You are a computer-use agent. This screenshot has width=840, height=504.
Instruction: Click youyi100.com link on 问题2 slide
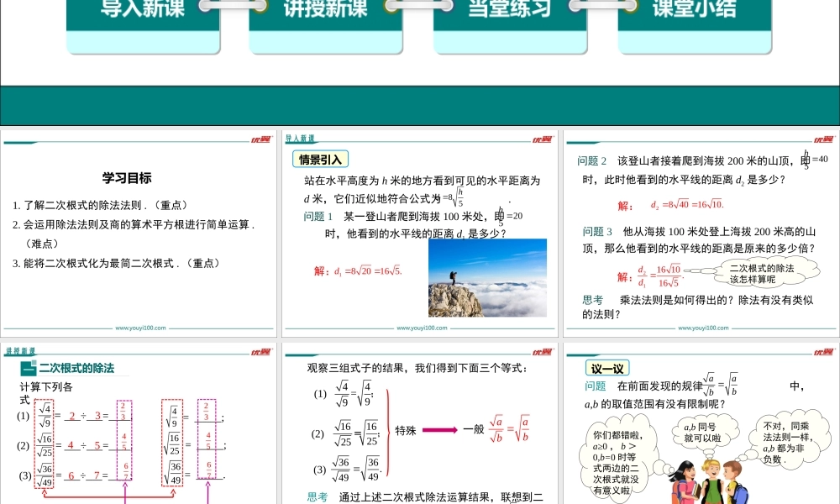click(703, 328)
